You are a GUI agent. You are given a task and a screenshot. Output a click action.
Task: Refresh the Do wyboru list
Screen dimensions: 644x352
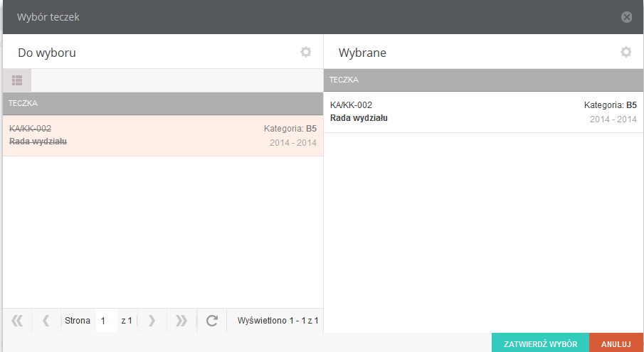click(x=212, y=321)
